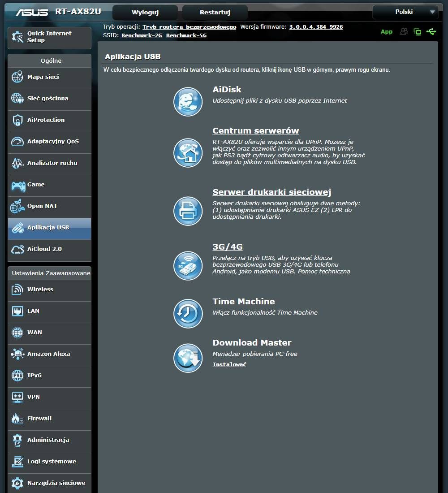Open the Centrum serwerów heading link
Image resolution: width=448 pixels, height=493 pixels.
[256, 131]
